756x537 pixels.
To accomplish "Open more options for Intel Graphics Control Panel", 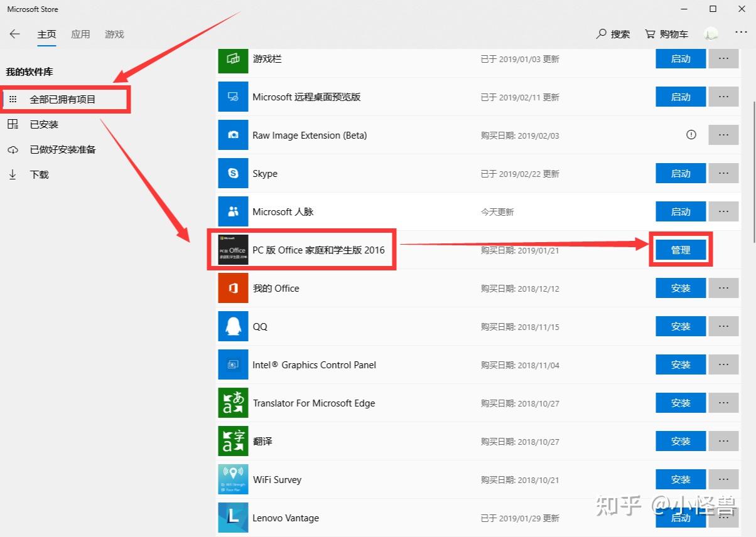I will [723, 365].
